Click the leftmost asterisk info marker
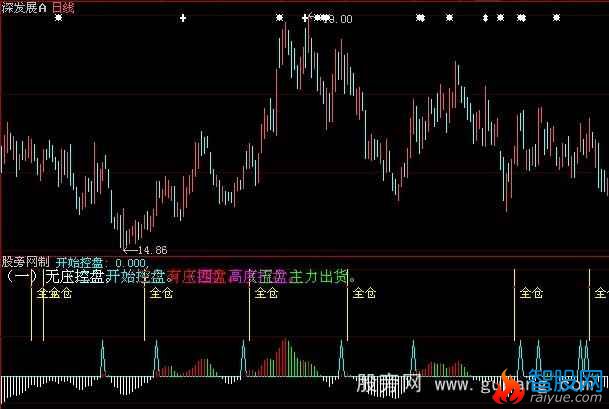Screen dimensions: 609x409 [x=59, y=18]
